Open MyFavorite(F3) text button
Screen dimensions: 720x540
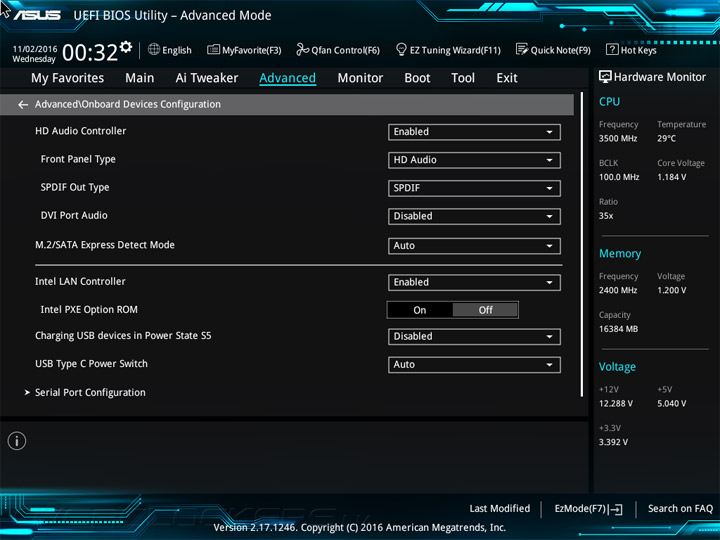pos(252,50)
